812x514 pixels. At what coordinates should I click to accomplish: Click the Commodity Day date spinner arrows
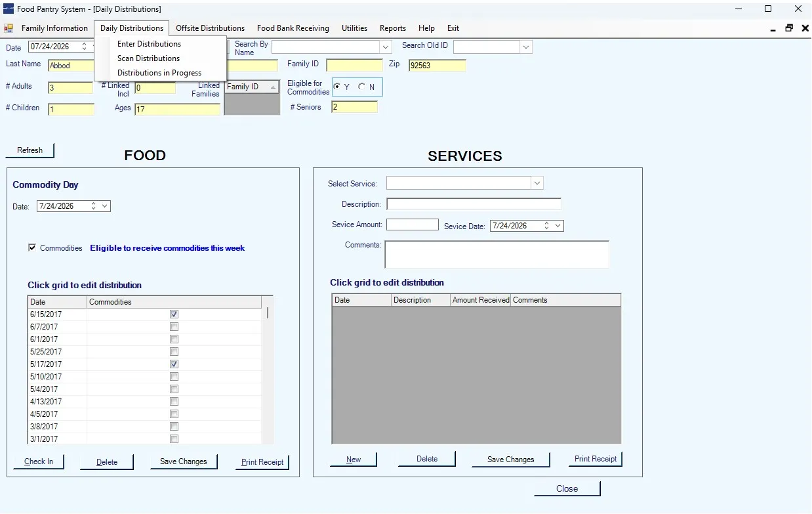tap(93, 206)
